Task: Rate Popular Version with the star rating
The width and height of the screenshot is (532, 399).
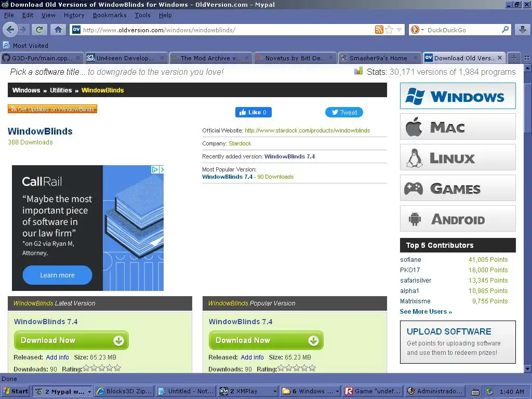Action: coord(297,368)
